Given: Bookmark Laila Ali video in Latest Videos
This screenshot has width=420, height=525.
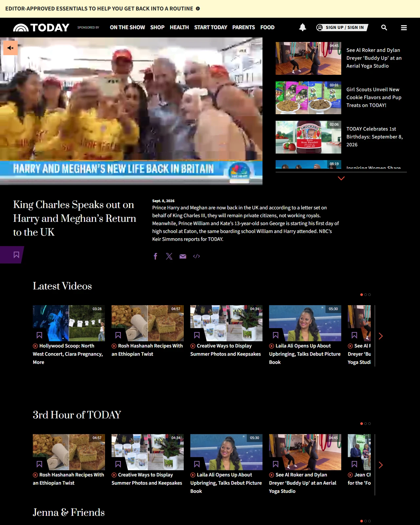Looking at the screenshot, I should pyautogui.click(x=276, y=335).
